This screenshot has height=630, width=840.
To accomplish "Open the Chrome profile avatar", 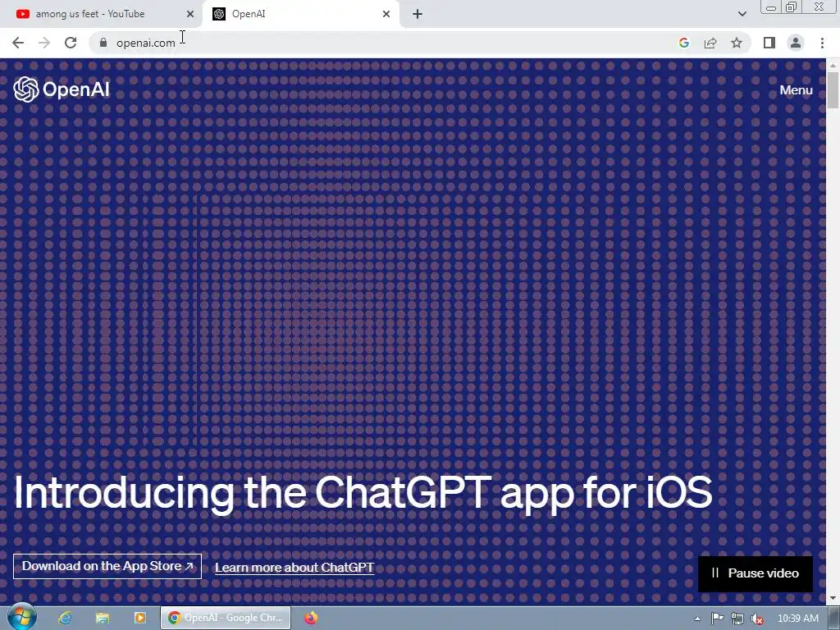I will click(796, 43).
